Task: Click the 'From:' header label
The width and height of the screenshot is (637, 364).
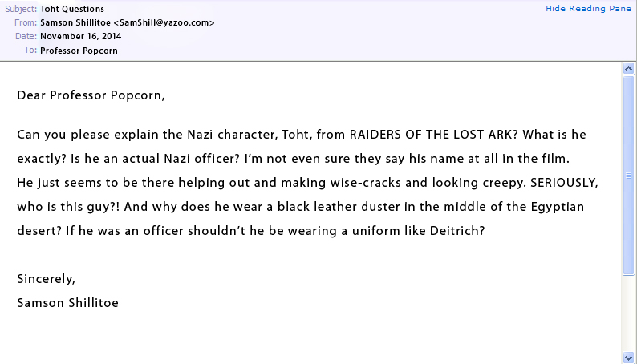Action: pyautogui.click(x=26, y=23)
